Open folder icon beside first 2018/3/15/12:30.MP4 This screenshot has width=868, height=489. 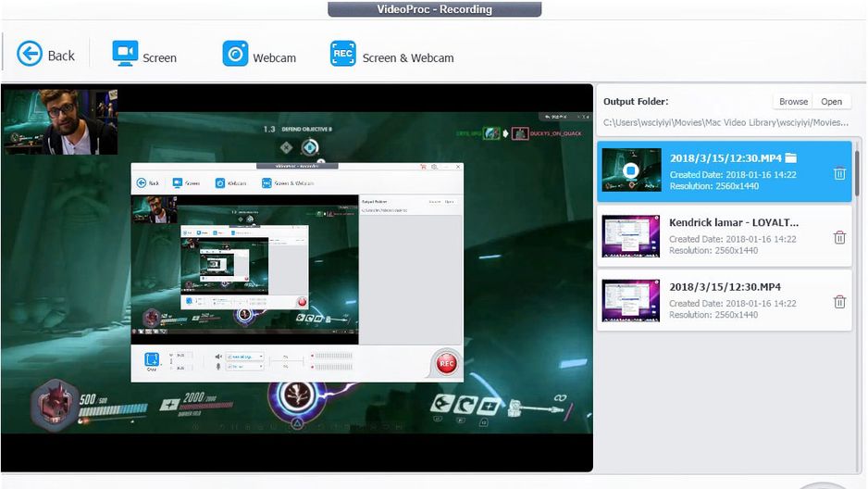(x=790, y=157)
